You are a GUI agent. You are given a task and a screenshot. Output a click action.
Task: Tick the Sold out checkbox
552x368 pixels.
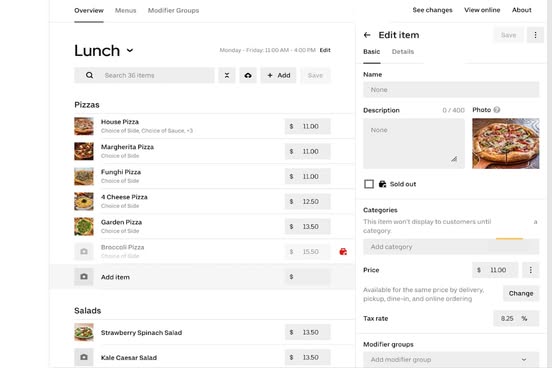(x=369, y=184)
